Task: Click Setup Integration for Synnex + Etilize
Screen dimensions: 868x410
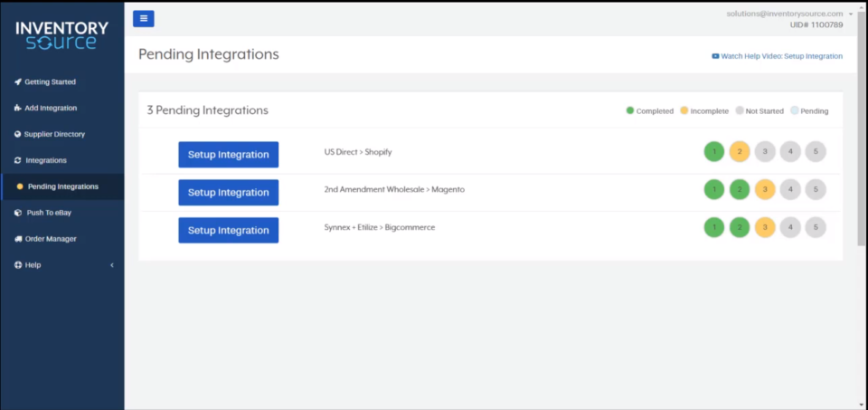Action: (228, 231)
